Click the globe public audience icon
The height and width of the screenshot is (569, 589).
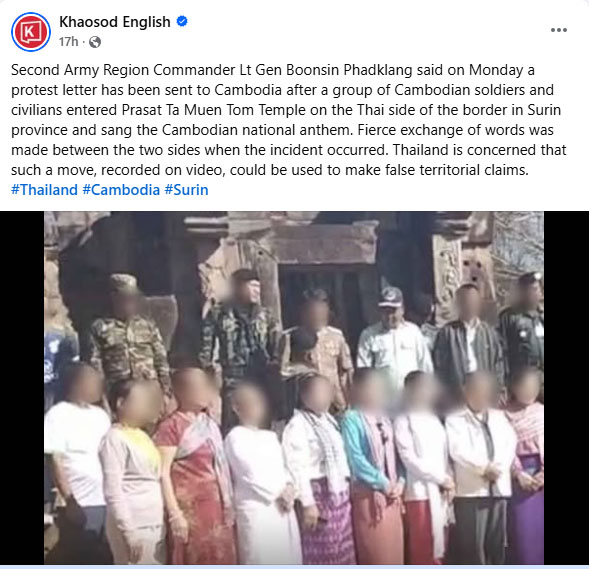coord(95,42)
